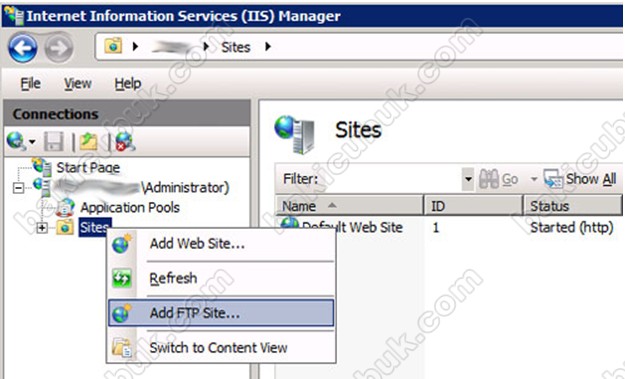Choose Add Web Site... from context menu
This screenshot has width=625, height=379.
221,244
